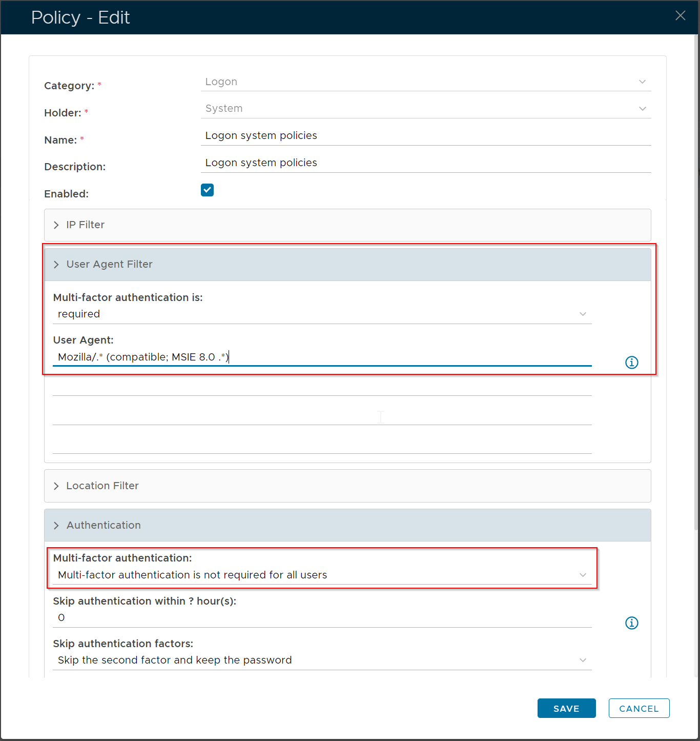Click into the Name text field
The height and width of the screenshot is (741, 700).
425,136
